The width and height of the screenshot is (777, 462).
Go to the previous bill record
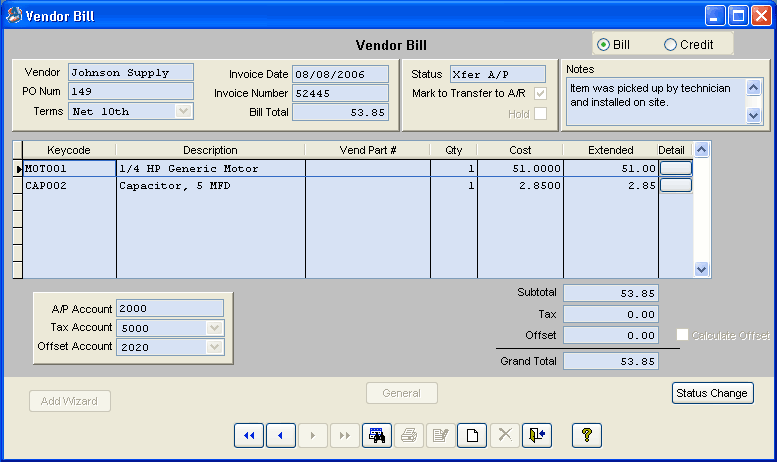tap(281, 435)
